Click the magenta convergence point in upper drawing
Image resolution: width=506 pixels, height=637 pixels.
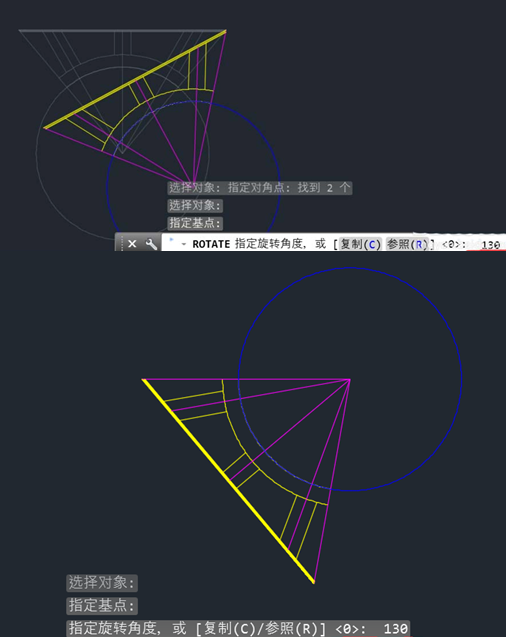pyautogui.click(x=193, y=183)
